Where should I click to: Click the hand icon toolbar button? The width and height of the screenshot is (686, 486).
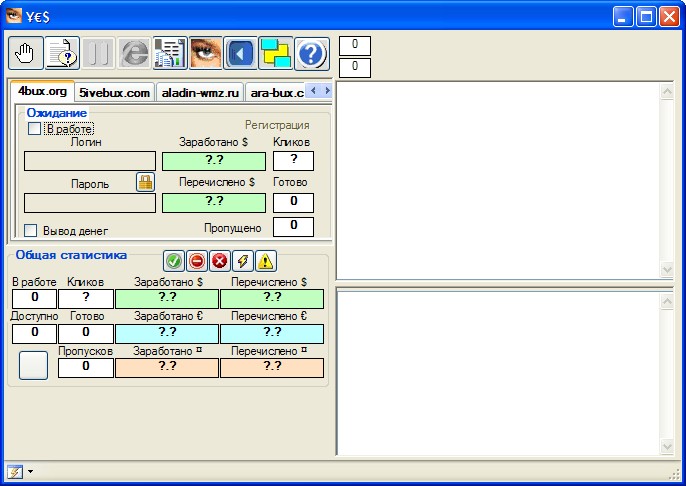26,53
